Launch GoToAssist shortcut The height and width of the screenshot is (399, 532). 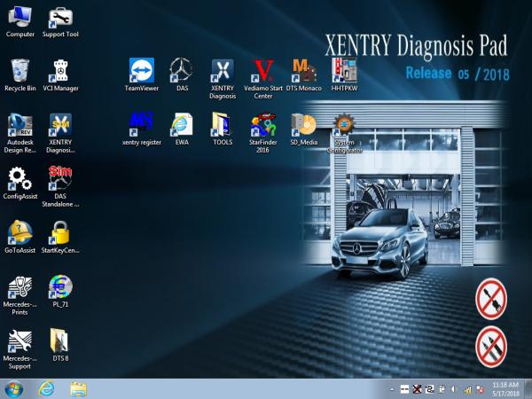(20, 237)
